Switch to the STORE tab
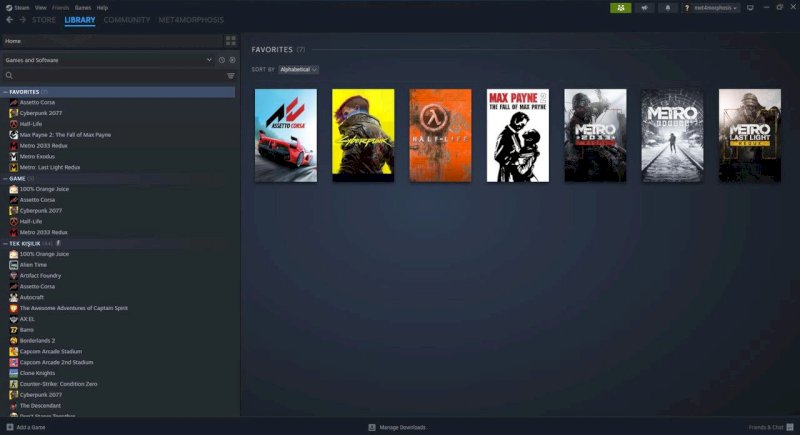 pos(44,20)
